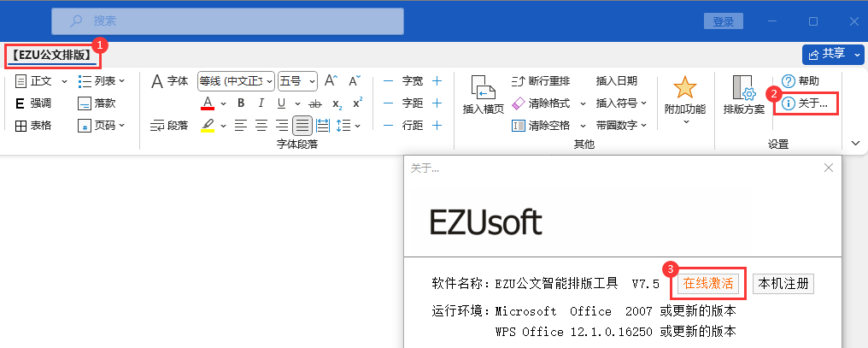Click the 断行重排 reflow button
Screen dimensions: 868x348
pos(541,81)
